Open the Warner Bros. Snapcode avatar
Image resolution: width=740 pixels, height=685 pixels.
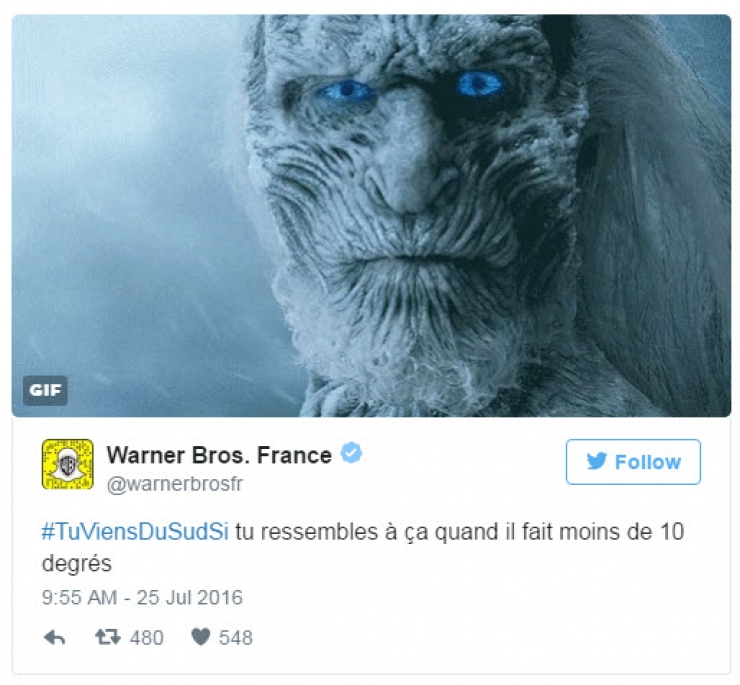(x=67, y=464)
